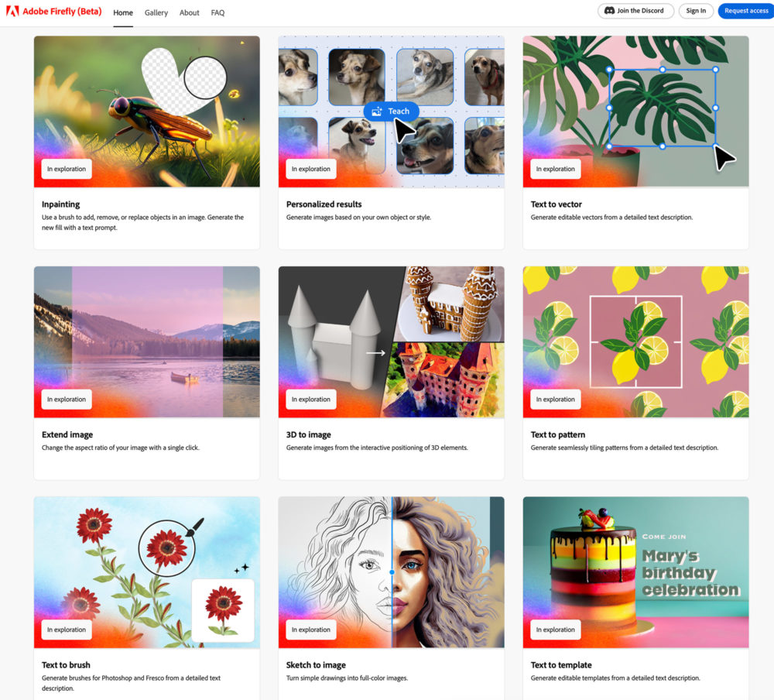Click the Adobe Firefly logo icon

click(12, 11)
